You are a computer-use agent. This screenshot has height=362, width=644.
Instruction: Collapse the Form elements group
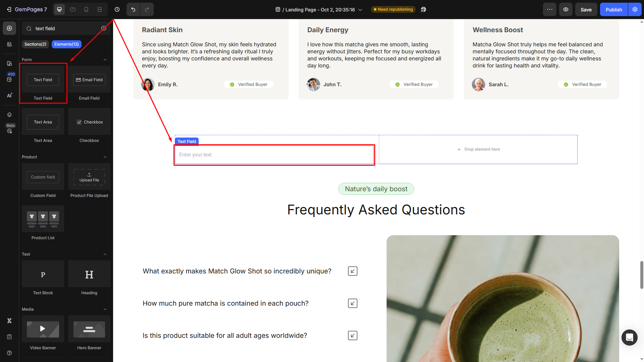tap(105, 60)
